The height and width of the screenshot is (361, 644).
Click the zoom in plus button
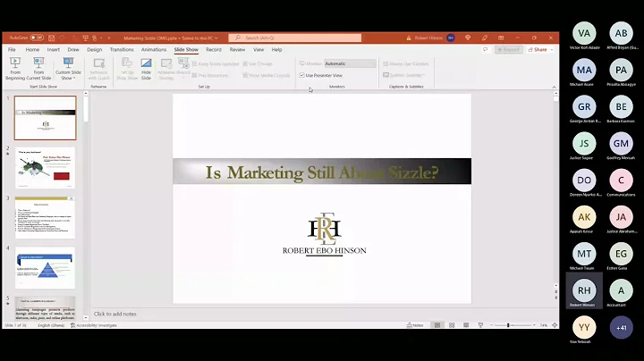(x=534, y=325)
